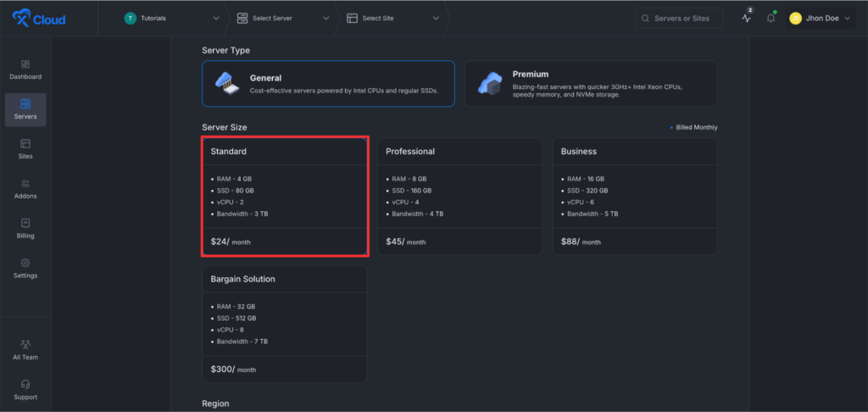Open the Select Server dropdown
The image size is (868, 412).
click(283, 18)
